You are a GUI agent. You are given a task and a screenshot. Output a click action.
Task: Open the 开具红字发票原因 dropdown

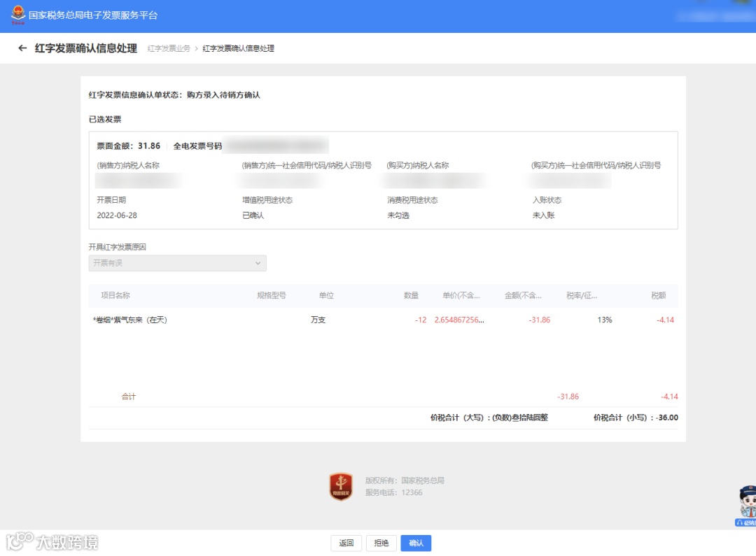[177, 263]
